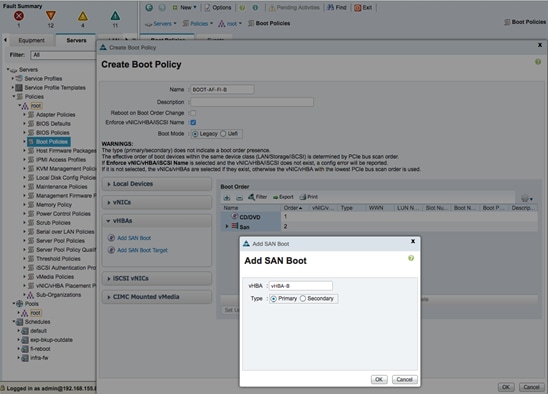
Task: Select Legacy boot mode radio
Action: pyautogui.click(x=195, y=134)
